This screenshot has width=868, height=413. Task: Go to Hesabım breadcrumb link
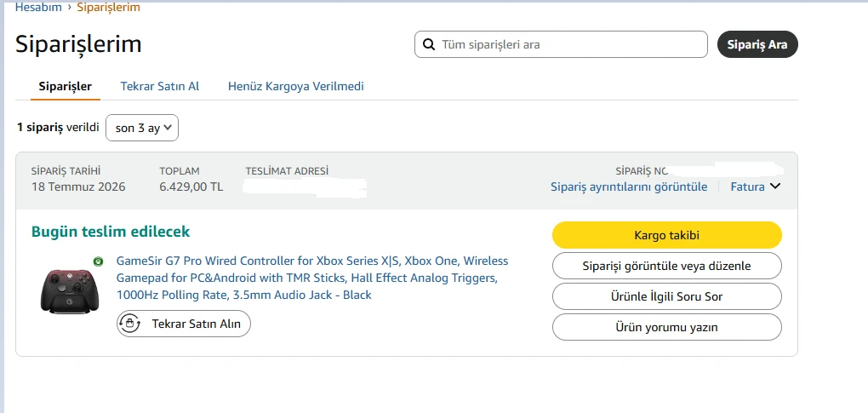pyautogui.click(x=38, y=7)
